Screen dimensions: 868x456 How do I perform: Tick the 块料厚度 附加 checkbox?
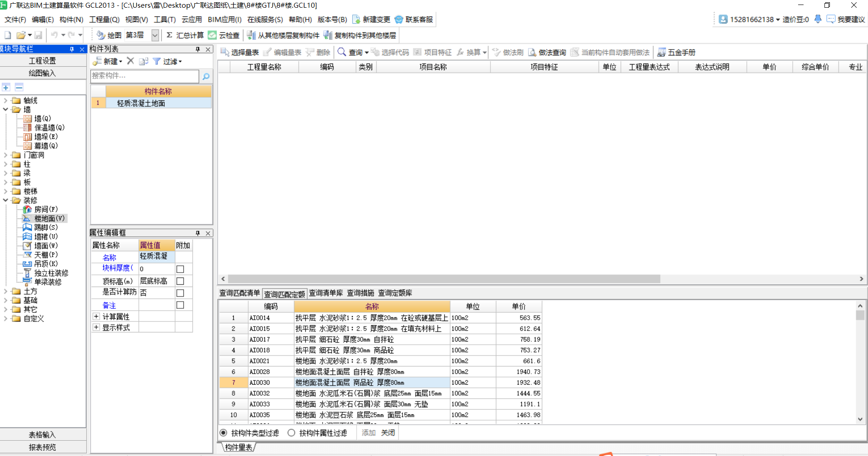(180, 269)
